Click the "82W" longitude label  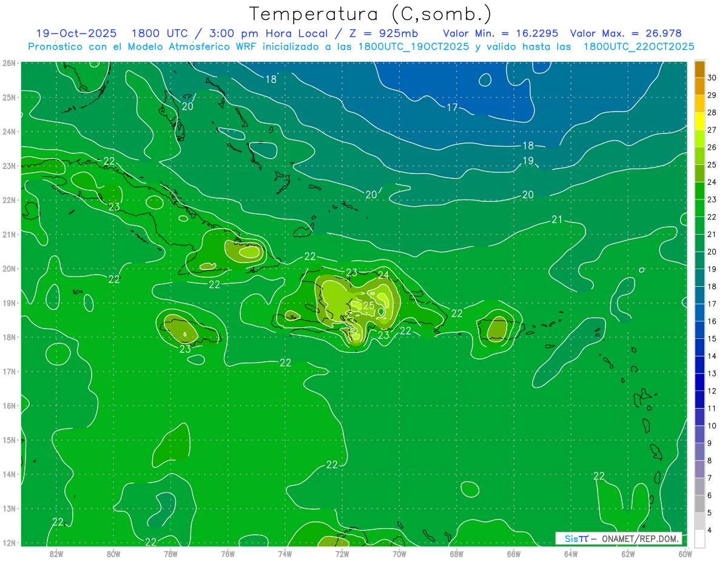point(56,554)
